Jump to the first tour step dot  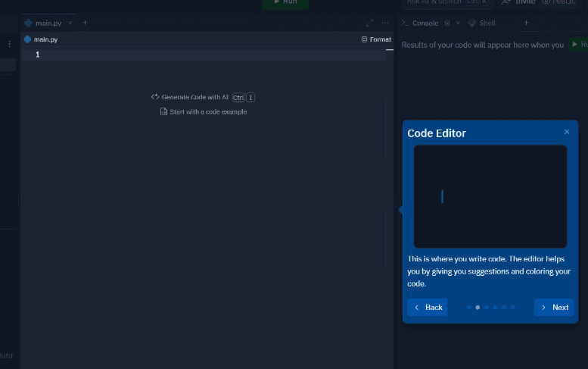[x=469, y=308]
